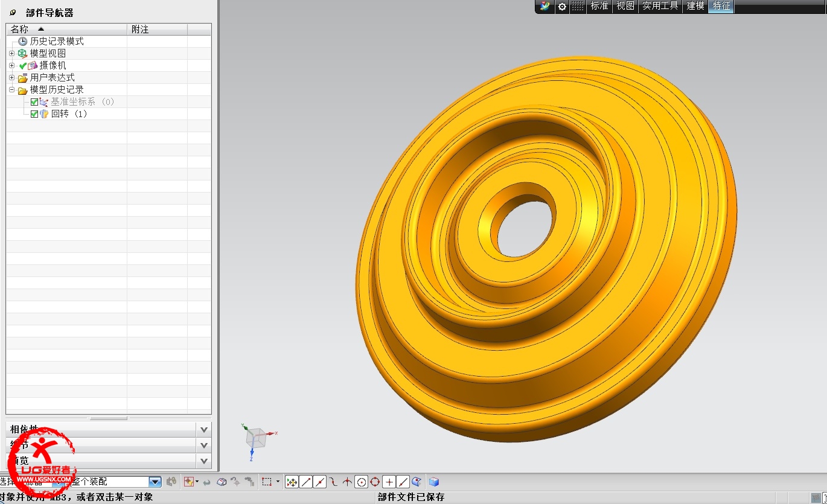Open the dropdown arrow next to rectangle selection
The width and height of the screenshot is (827, 504).
(278, 482)
